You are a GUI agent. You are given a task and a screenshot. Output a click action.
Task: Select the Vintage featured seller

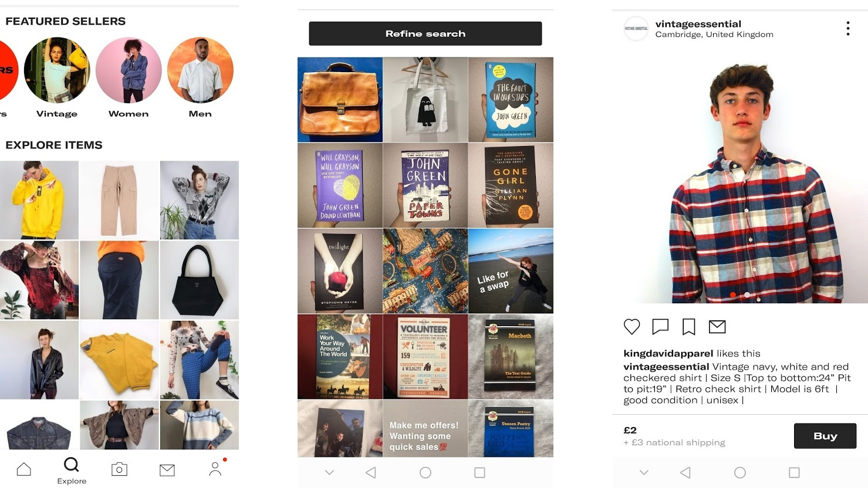tap(57, 70)
